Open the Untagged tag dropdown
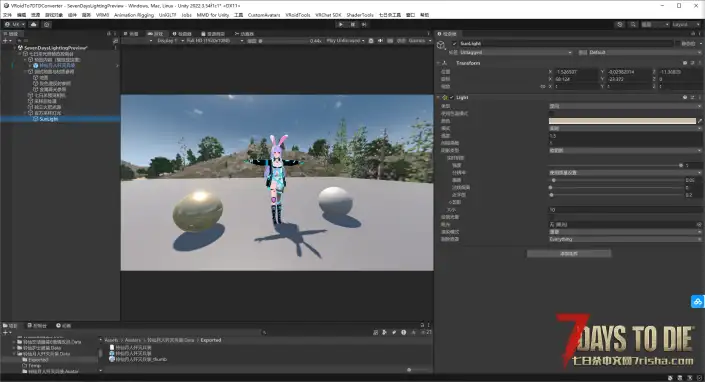705x382 pixels. [x=515, y=53]
